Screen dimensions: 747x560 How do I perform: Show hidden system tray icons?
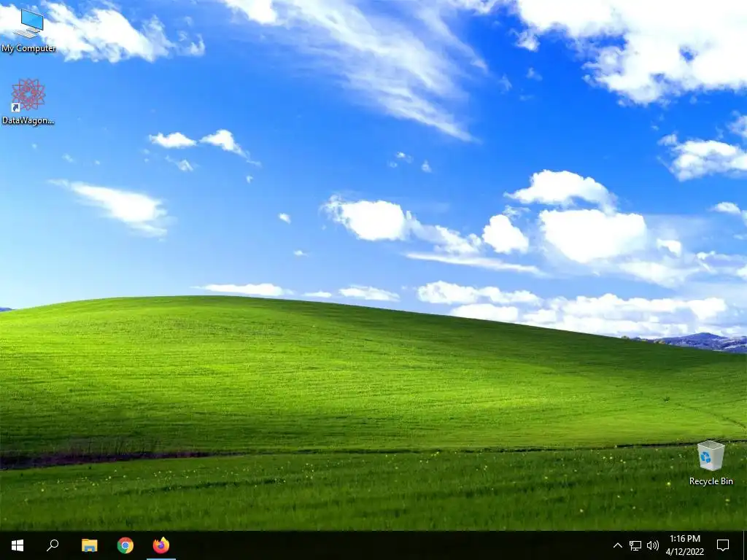tap(617, 545)
